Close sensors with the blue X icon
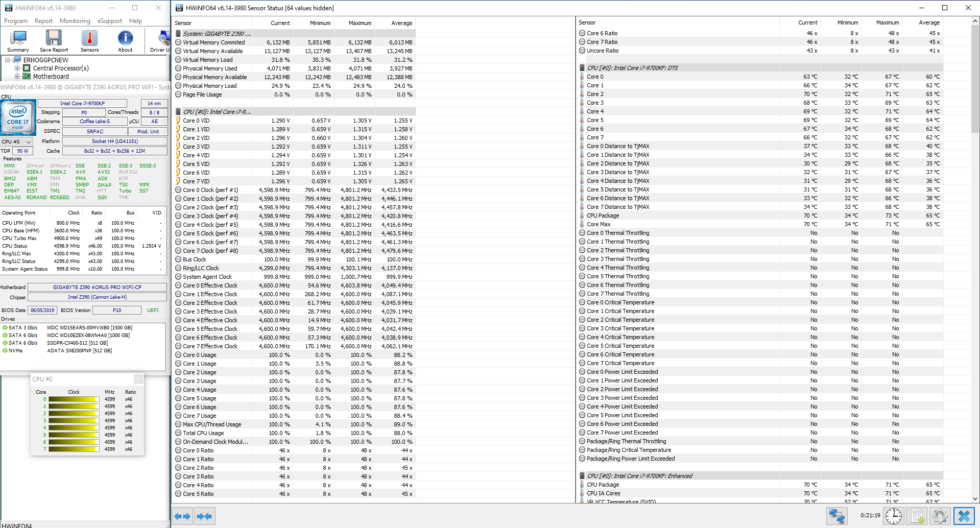The height and width of the screenshot is (528, 980). (x=964, y=516)
